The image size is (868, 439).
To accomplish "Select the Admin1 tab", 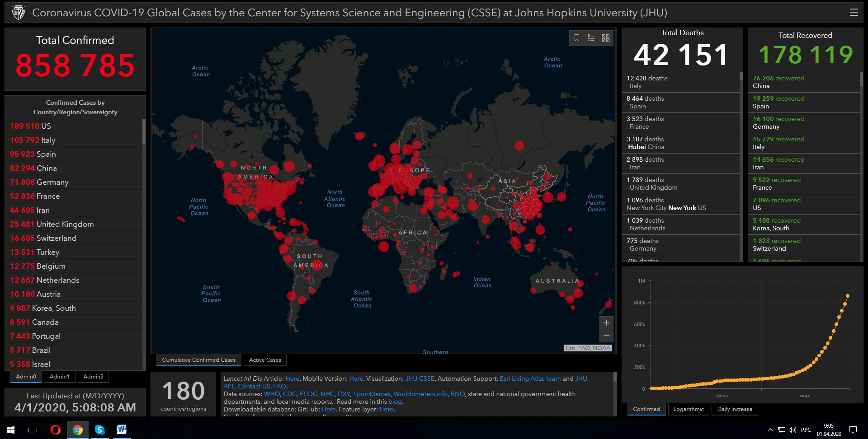I will pos(60,377).
